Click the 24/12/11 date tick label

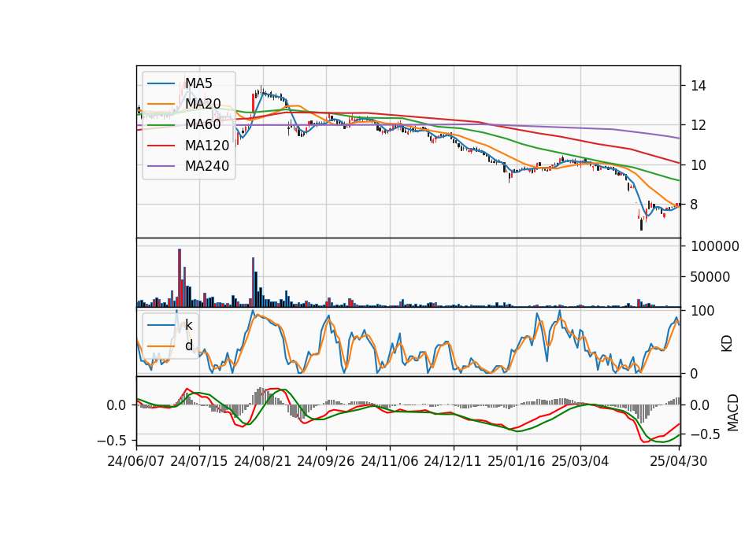pos(453,461)
